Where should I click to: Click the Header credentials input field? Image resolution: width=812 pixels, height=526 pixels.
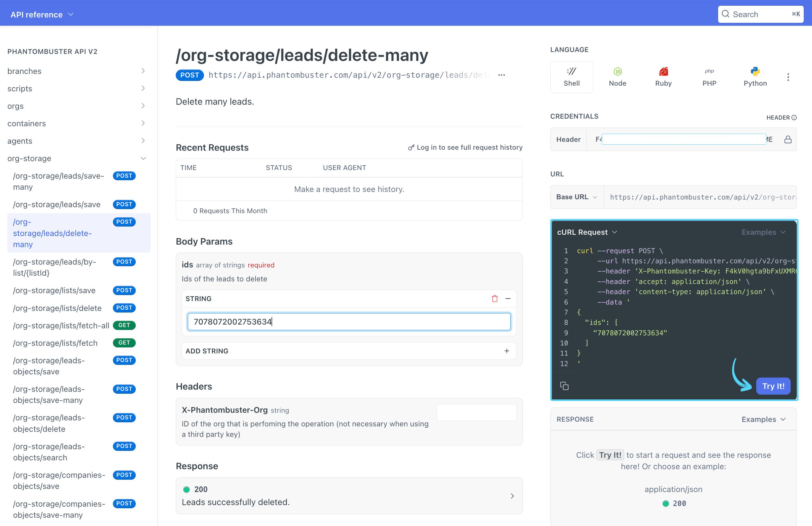(x=684, y=139)
